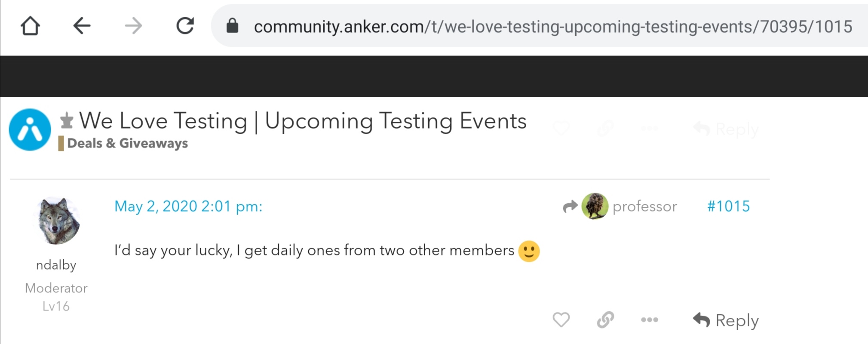Open the Deals & Giveaways category

tap(127, 143)
